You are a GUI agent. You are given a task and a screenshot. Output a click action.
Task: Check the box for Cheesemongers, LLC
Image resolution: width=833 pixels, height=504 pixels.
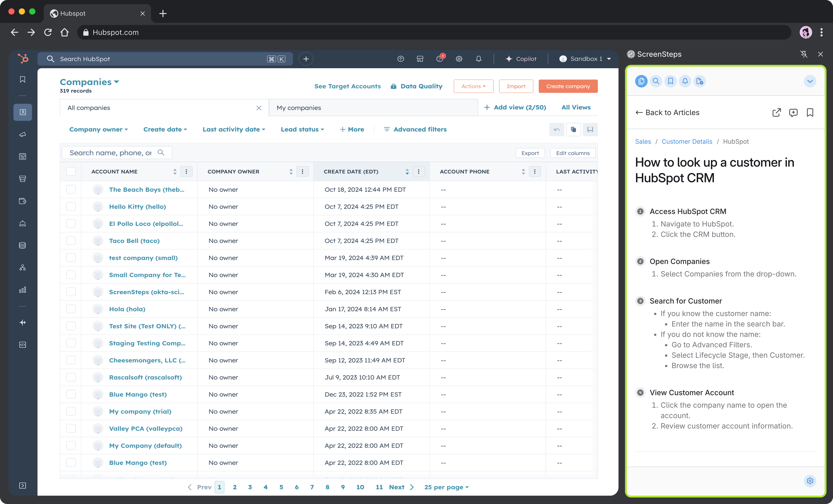click(x=71, y=360)
